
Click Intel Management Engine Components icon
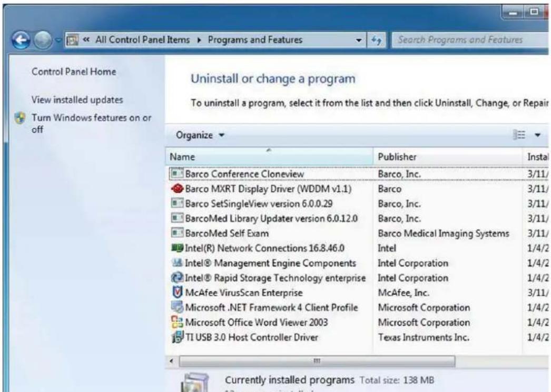click(x=177, y=263)
